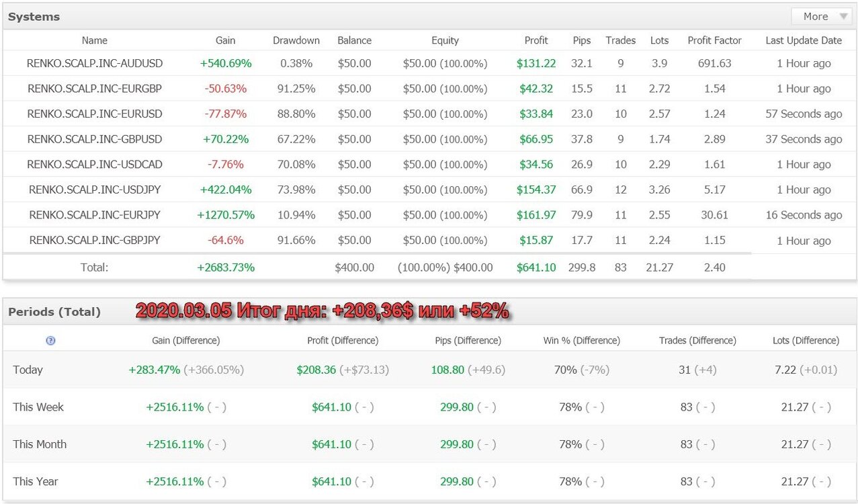
Task: Open RENKO.SCALP.INC-AUDUSD system
Action: coord(95,63)
